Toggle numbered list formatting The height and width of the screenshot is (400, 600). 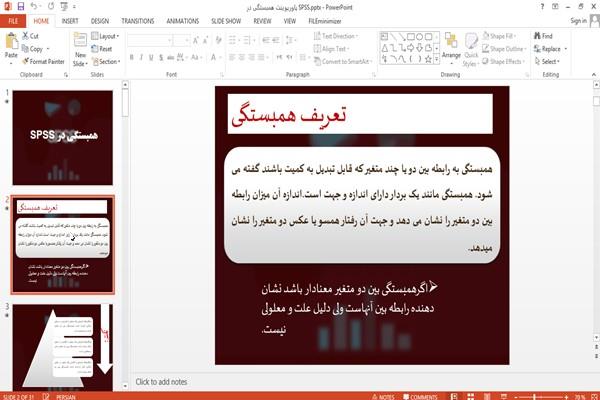(247, 40)
